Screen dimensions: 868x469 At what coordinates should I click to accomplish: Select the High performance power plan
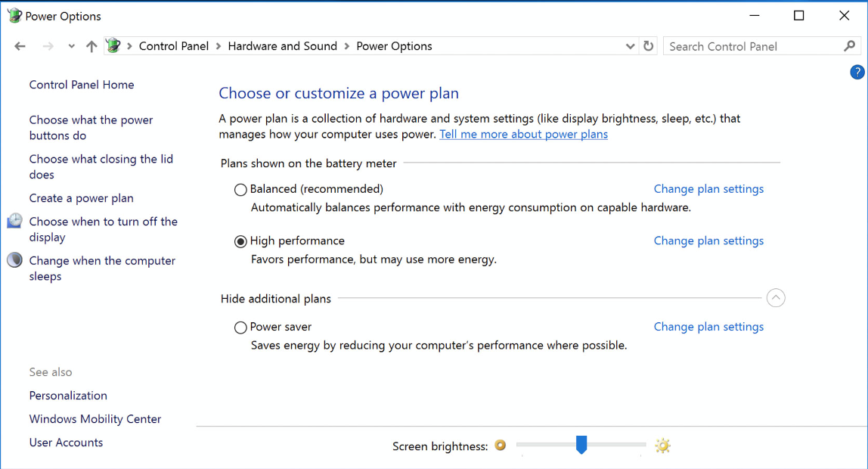point(240,241)
